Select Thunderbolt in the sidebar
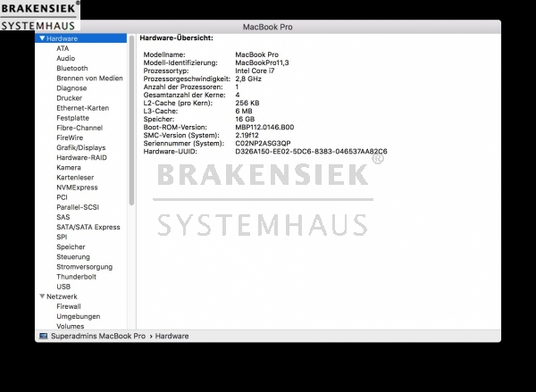The height and width of the screenshot is (392, 536). coord(76,277)
